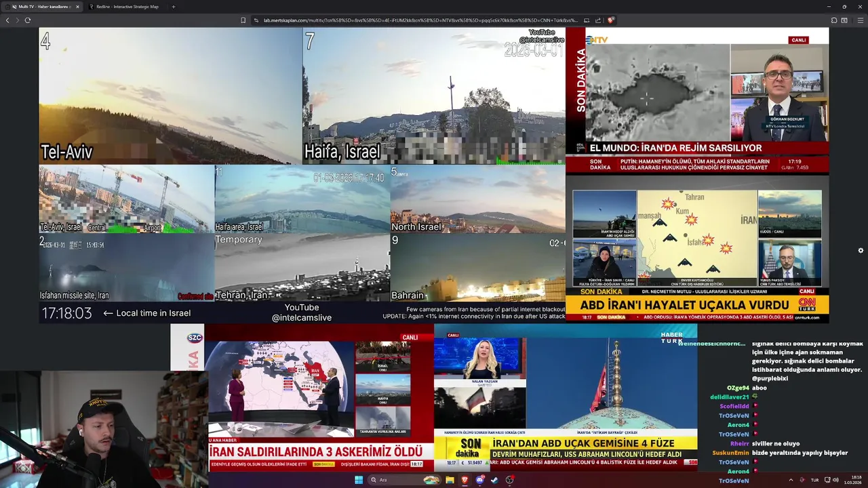Switch TUR keyboard language indicator

(814, 480)
